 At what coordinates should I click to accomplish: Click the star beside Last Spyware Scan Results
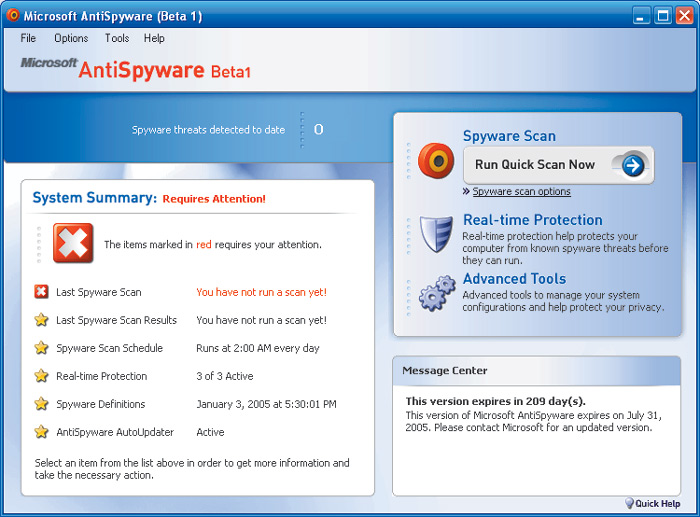[41, 320]
